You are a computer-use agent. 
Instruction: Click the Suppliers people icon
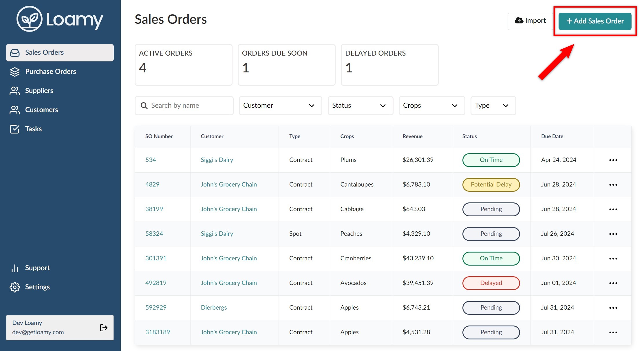coord(15,91)
